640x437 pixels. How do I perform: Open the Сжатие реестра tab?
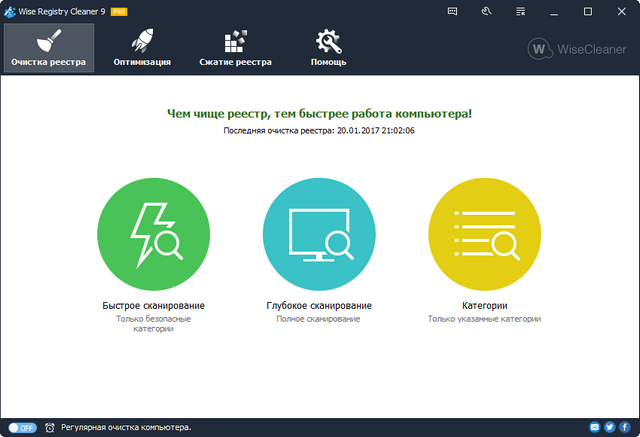(x=236, y=48)
